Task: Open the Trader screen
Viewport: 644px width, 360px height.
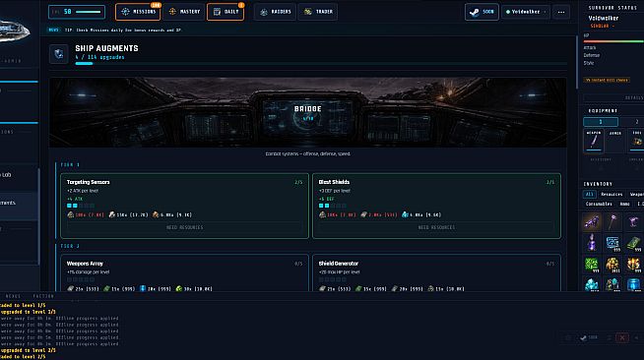Action: (318, 12)
